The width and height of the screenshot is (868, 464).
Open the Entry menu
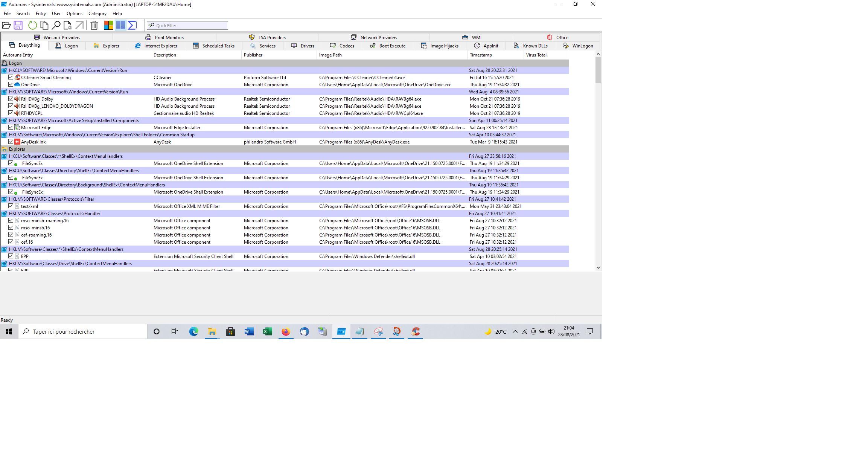coord(41,13)
